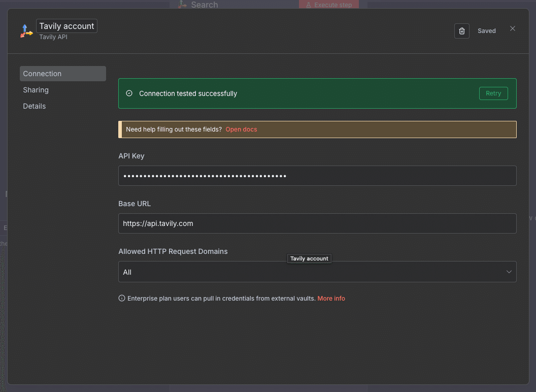
Task: Open docs link for field help
Action: pyautogui.click(x=241, y=129)
